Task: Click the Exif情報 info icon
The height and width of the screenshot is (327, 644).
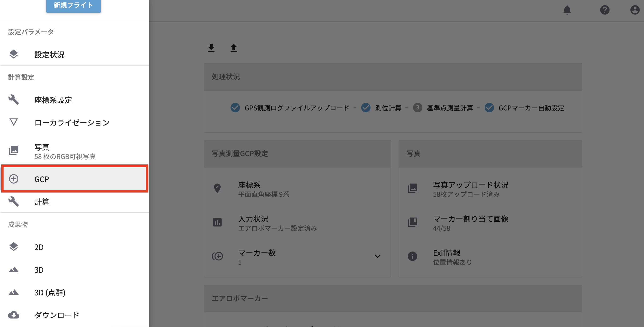Action: click(412, 256)
